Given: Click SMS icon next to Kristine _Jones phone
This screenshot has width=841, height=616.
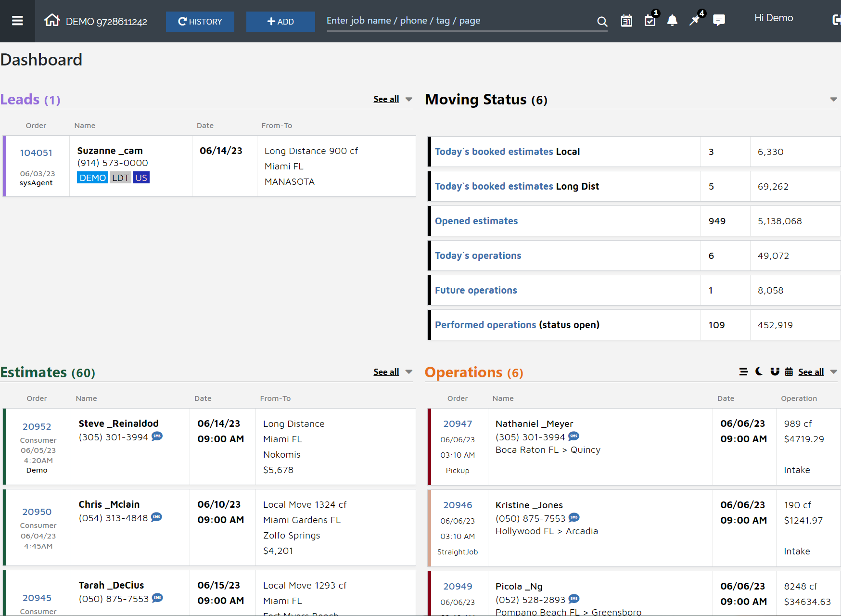Looking at the screenshot, I should point(574,517).
